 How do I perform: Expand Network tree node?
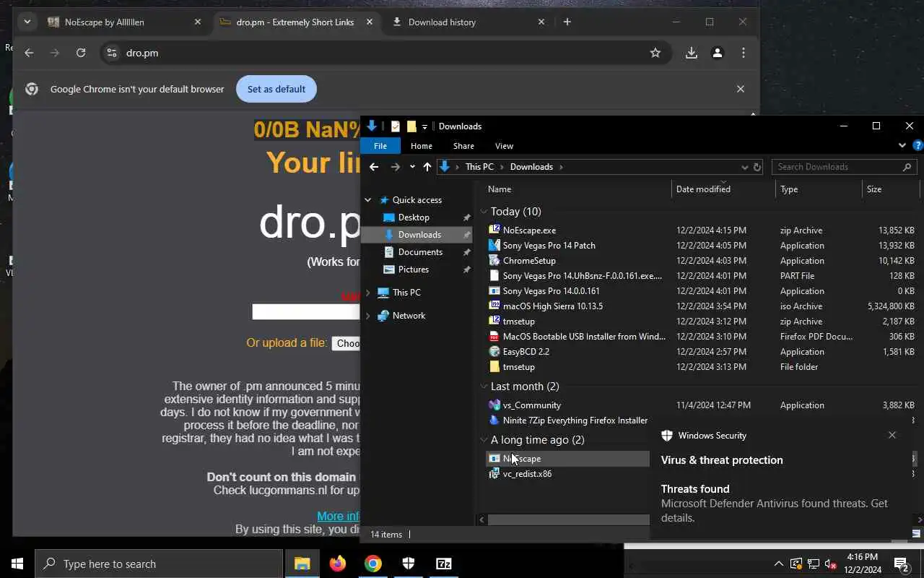367,316
